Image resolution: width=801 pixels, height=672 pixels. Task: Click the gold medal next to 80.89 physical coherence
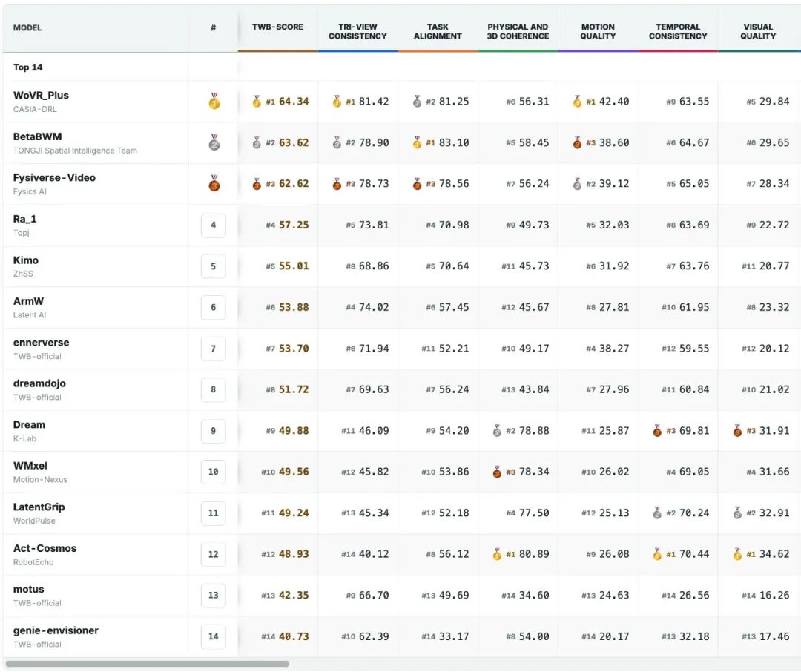(496, 554)
